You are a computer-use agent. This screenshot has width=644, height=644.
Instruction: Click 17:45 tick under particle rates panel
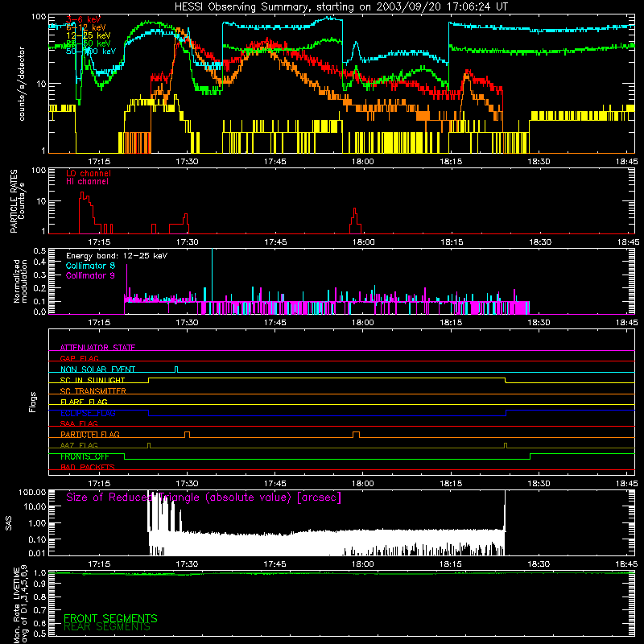275,242
